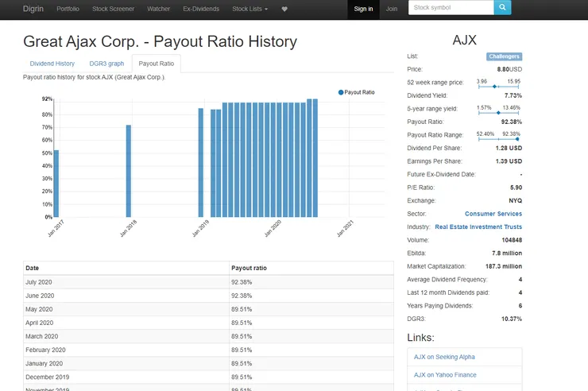Click the Dividend Per Share value 1.28 USD
Viewport: 588px width, 391px height.
pyautogui.click(x=509, y=148)
